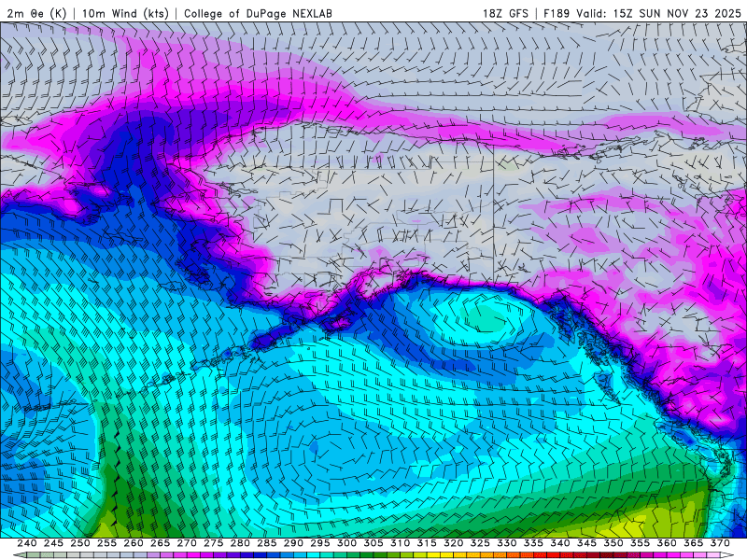Click the 240 value on the color scale

pyautogui.click(x=27, y=543)
